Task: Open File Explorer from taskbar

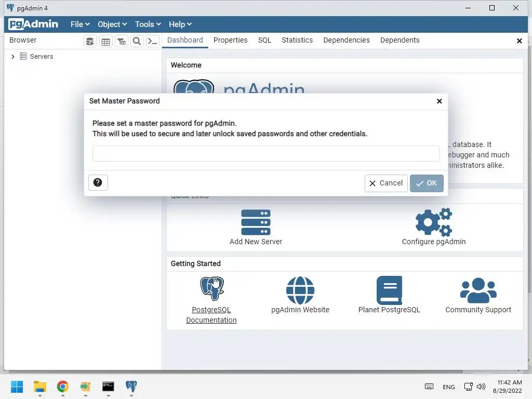Action: click(39, 387)
